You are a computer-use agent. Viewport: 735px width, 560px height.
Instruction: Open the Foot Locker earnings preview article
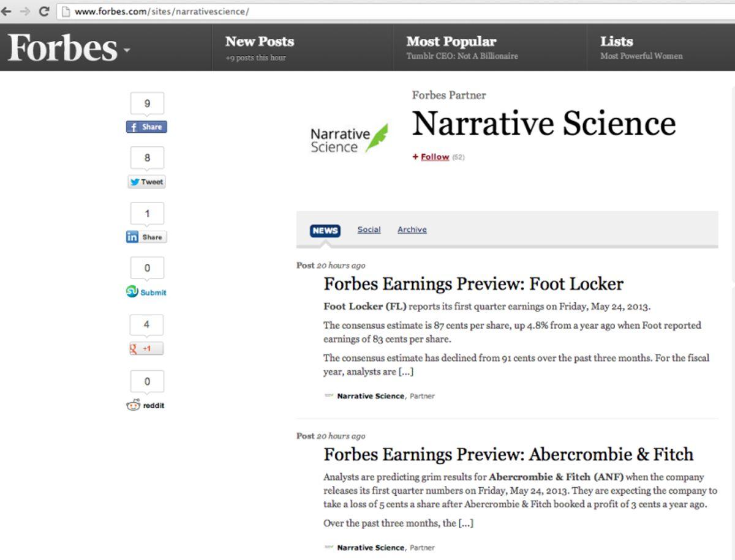click(473, 284)
